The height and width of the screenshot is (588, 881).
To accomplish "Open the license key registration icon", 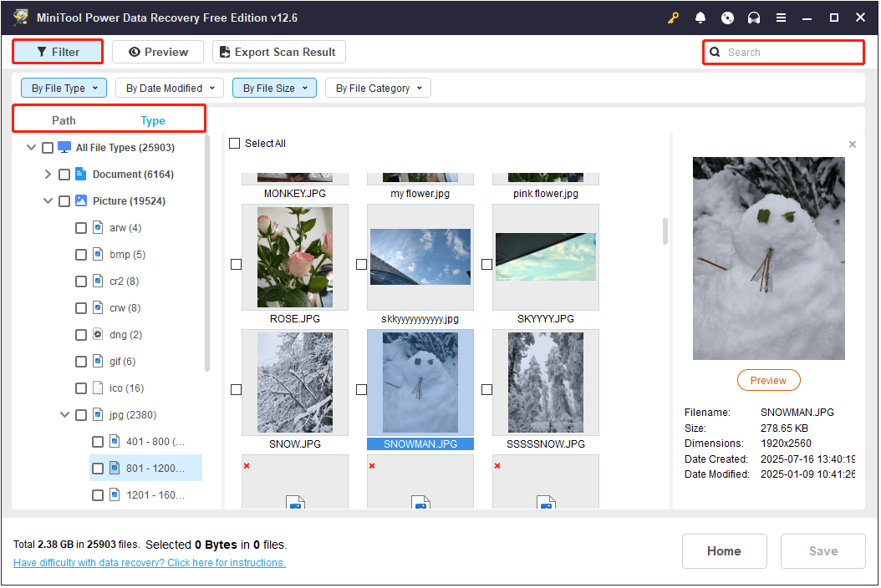I will tap(673, 17).
